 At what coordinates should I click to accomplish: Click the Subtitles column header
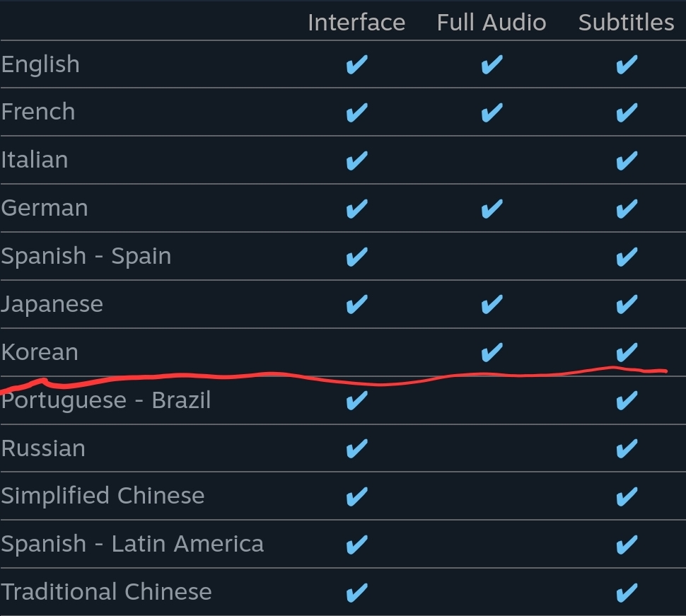pos(627,23)
